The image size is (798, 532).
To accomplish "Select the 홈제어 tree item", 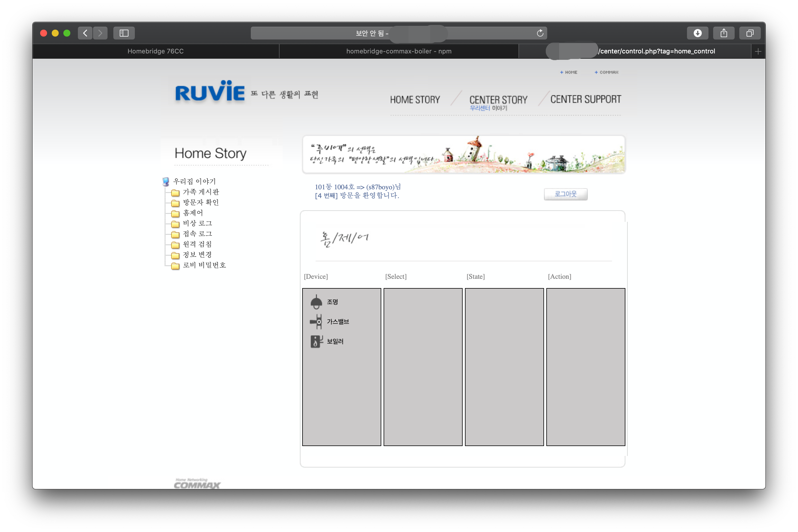I will click(x=193, y=213).
